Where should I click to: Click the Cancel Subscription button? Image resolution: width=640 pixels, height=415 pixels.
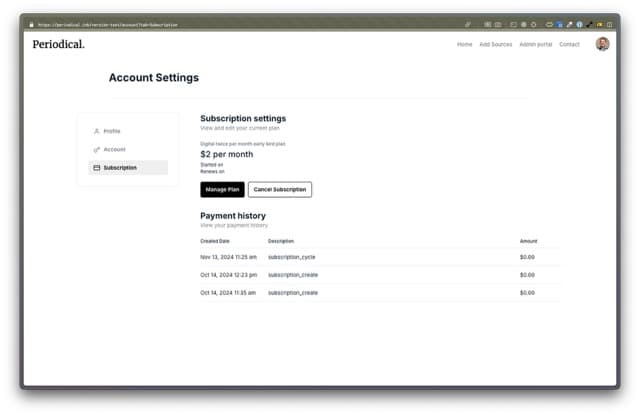(280, 189)
